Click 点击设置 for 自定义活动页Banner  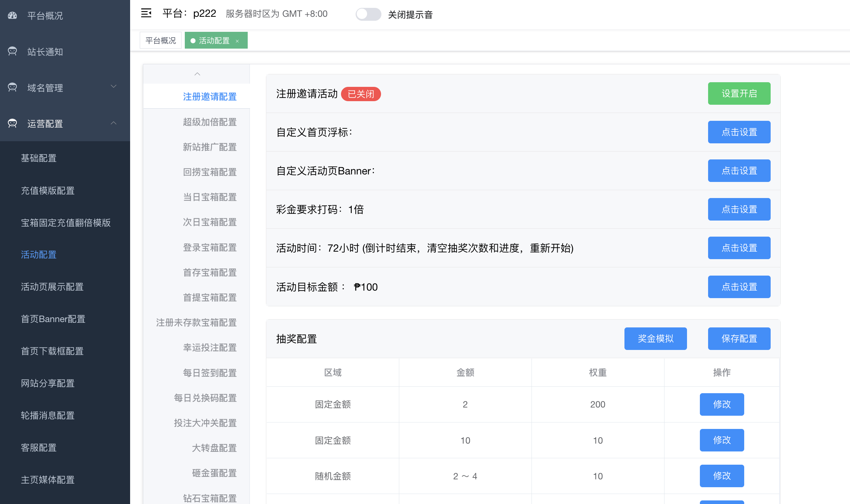tap(739, 171)
